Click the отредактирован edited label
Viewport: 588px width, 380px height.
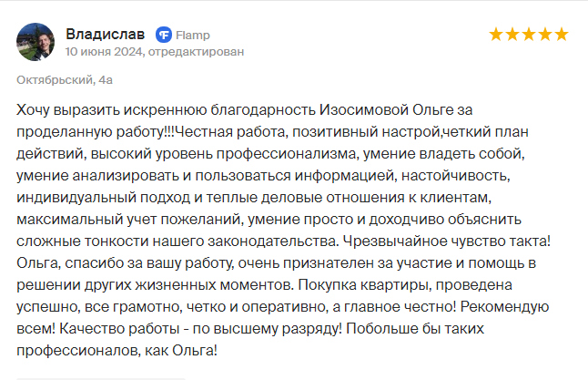click(x=196, y=51)
